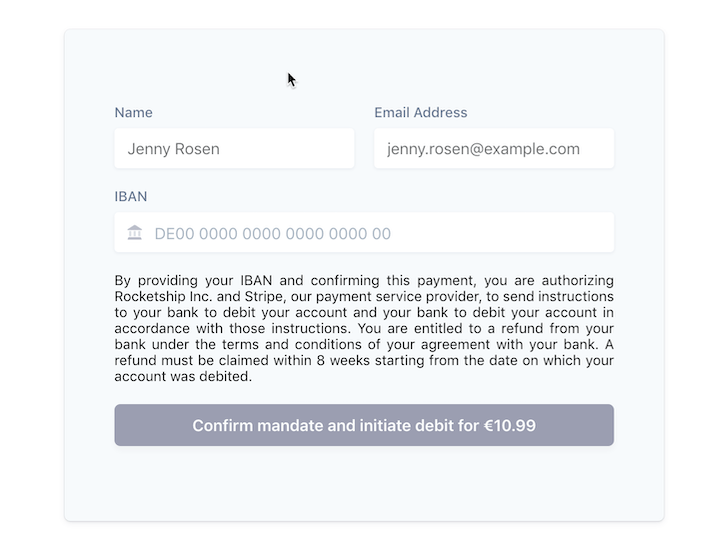Click the IBAN field label
The image size is (727, 551).
click(x=131, y=196)
